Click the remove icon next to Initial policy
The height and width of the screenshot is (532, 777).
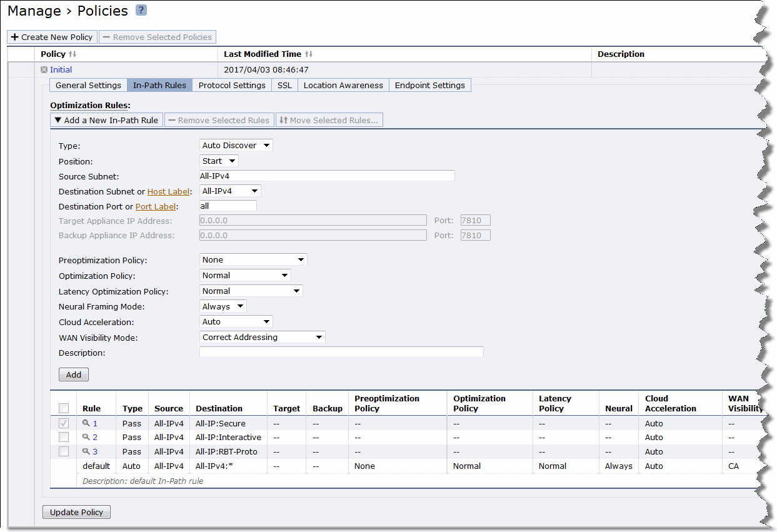(x=42, y=69)
